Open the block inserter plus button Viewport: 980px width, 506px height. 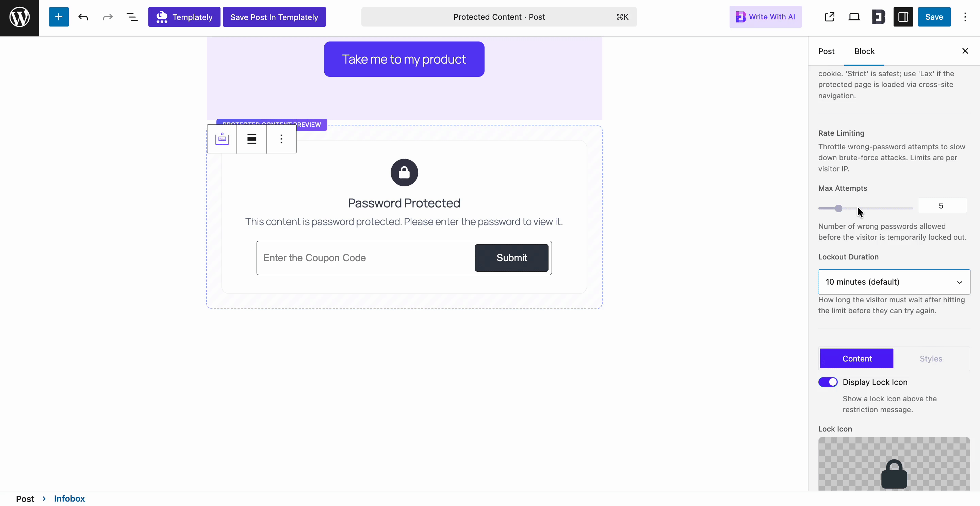(59, 17)
